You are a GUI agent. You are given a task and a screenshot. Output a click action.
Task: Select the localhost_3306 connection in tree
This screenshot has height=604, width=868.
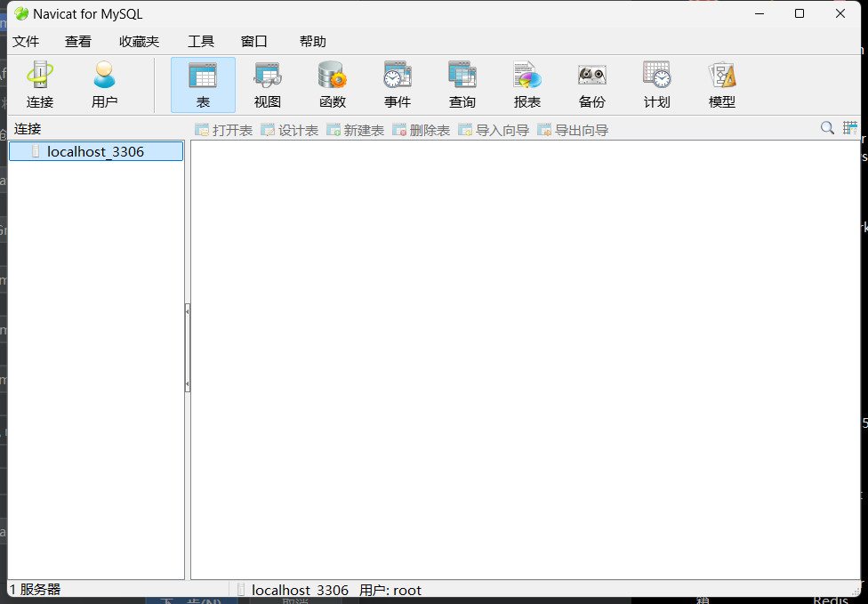(x=96, y=151)
